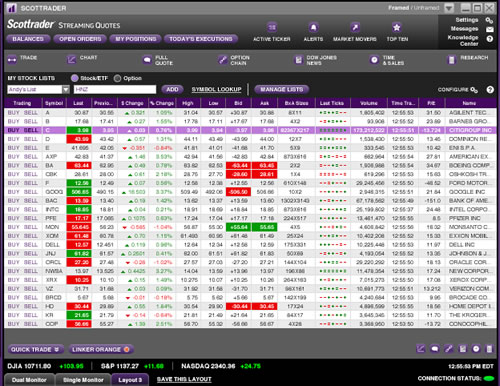
Task: Click SELL for the XOM row
Action: coord(31,236)
